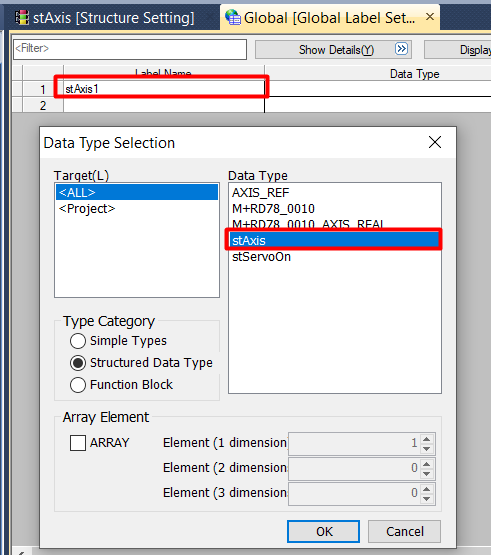Screen dimensions: 491x555
Task: Enable the ARRAY checkbox
Action: click(x=78, y=443)
